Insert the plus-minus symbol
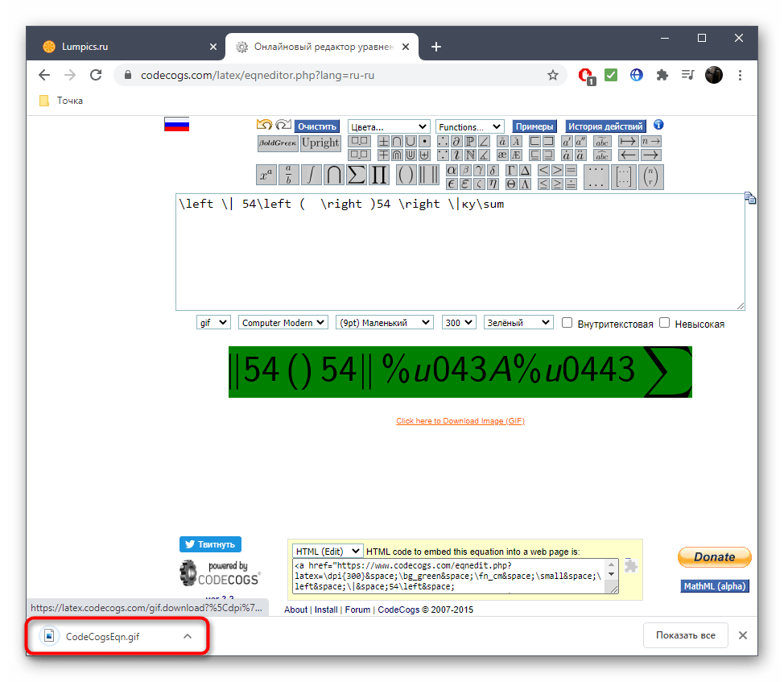 tap(383, 142)
